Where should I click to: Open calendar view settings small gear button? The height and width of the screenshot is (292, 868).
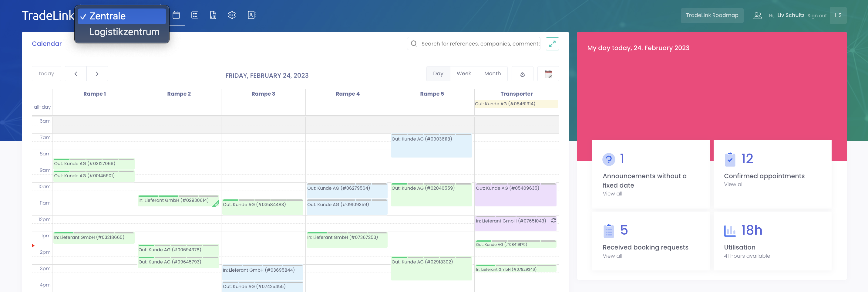(x=522, y=74)
